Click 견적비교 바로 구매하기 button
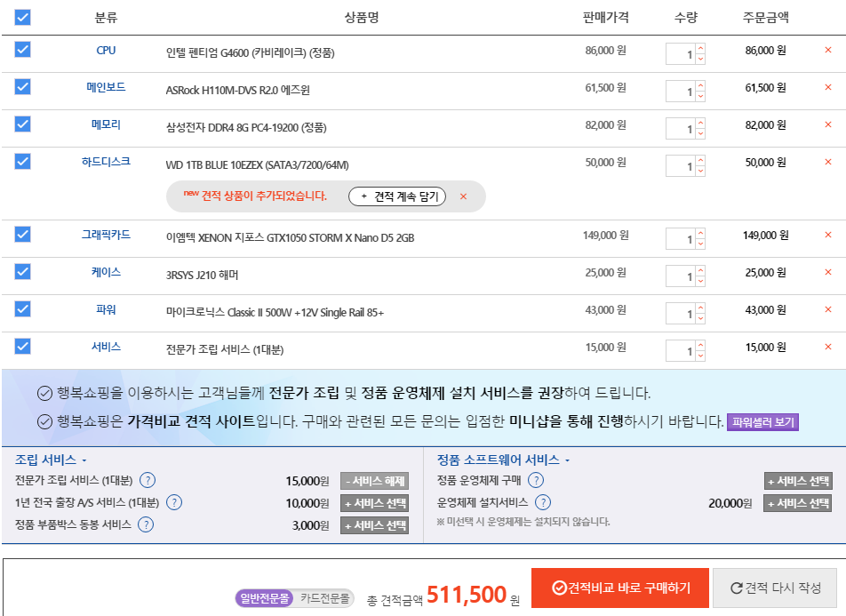The width and height of the screenshot is (846, 616). point(620,588)
